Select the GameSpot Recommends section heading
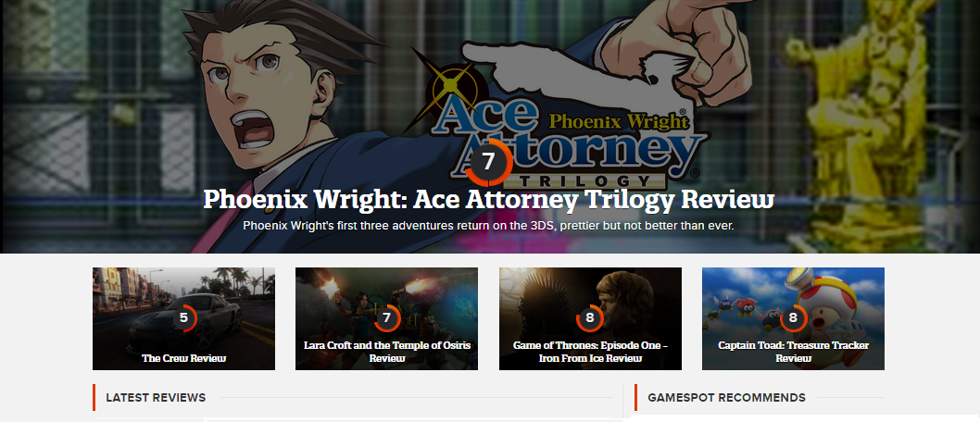The width and height of the screenshot is (980, 422). click(727, 398)
